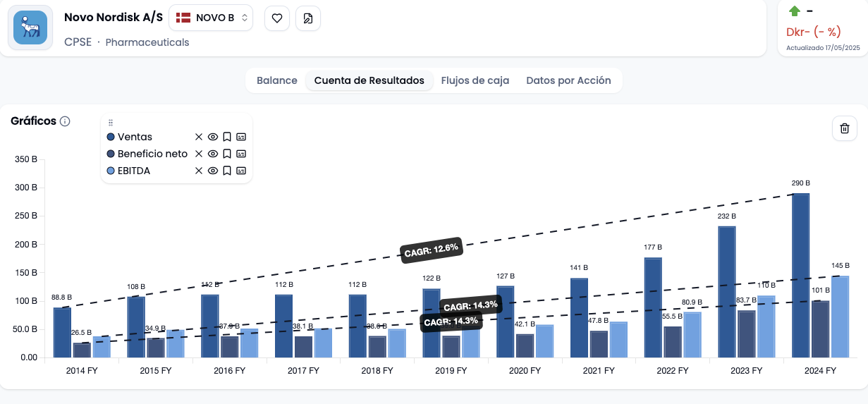This screenshot has width=868, height=404.
Task: Click the 350 B y-axis label
Action: point(26,159)
